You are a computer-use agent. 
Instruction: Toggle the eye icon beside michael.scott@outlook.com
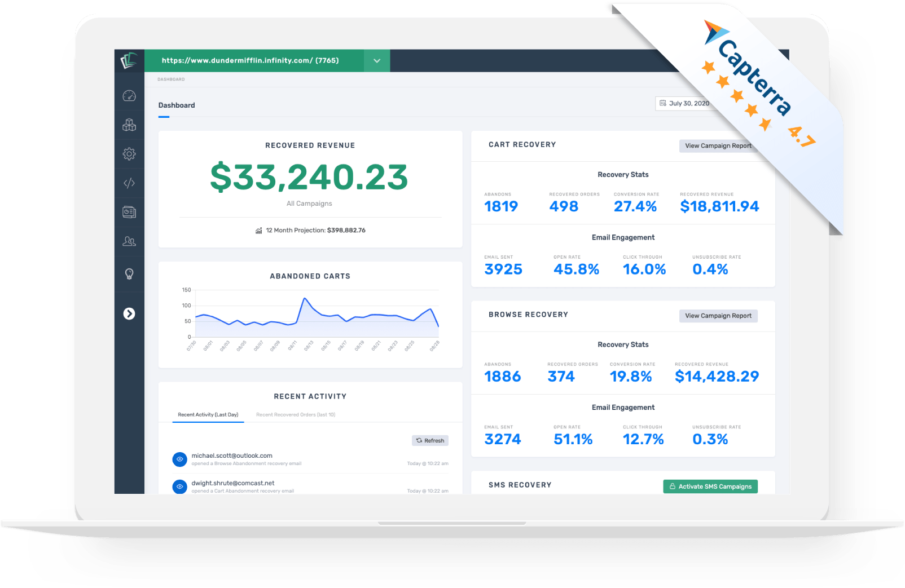point(180,459)
